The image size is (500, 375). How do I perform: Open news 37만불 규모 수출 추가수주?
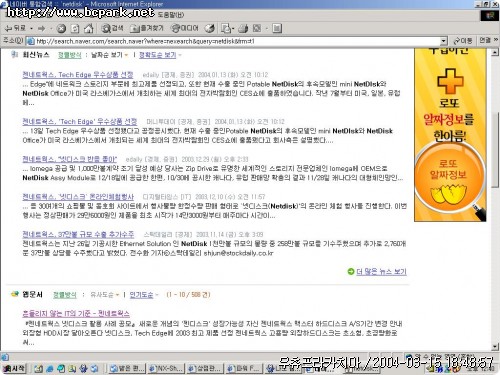[78, 234]
